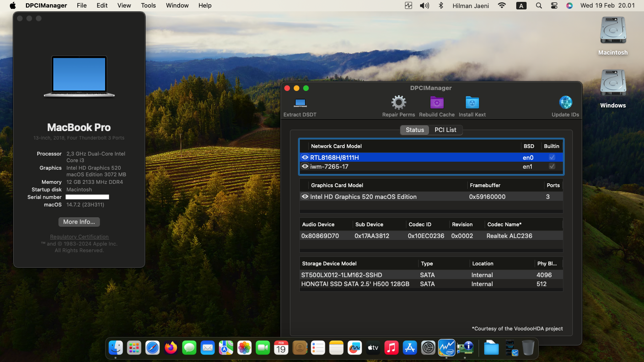Select the ST500LX012-1LM162-SSHD storage row

[431, 275]
